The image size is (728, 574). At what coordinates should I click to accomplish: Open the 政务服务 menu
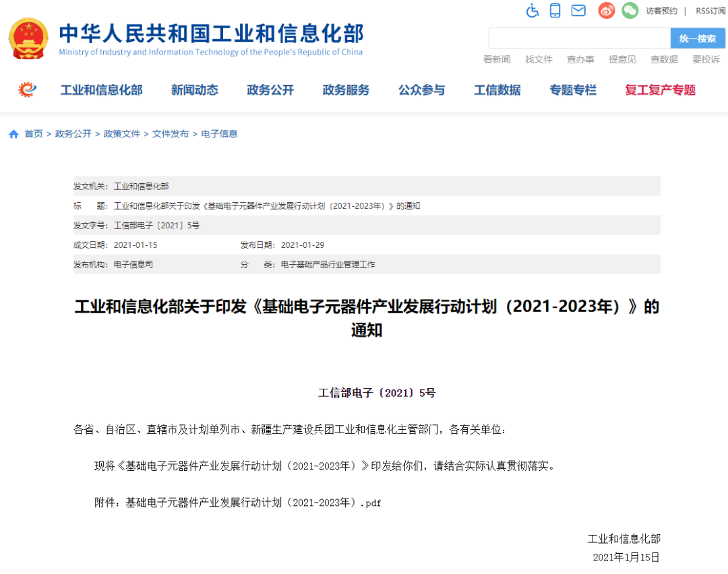click(x=346, y=90)
